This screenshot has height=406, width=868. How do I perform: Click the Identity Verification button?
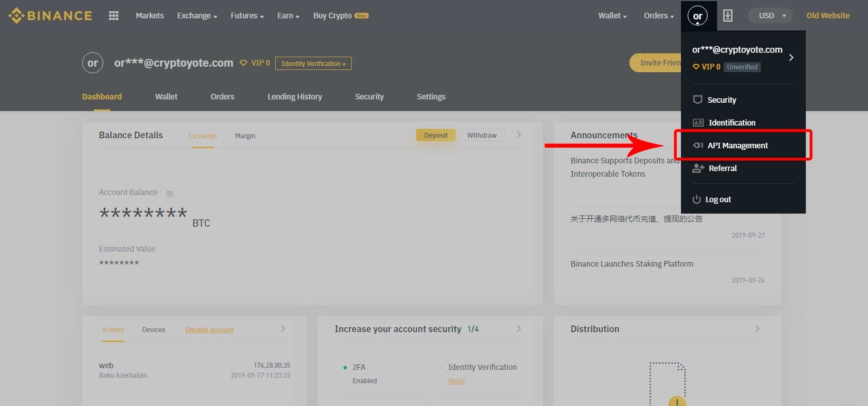pos(314,63)
